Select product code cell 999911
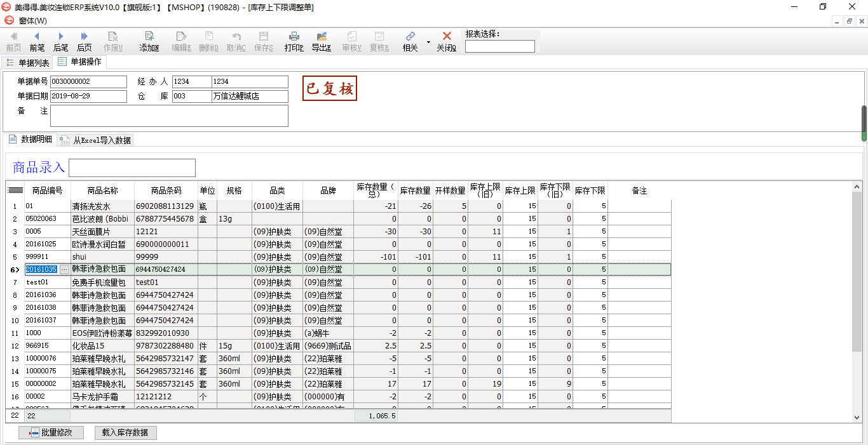The image size is (868, 445). [48, 257]
